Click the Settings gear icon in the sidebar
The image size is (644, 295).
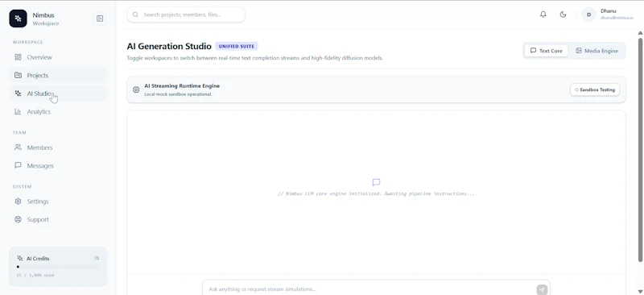[x=18, y=202]
